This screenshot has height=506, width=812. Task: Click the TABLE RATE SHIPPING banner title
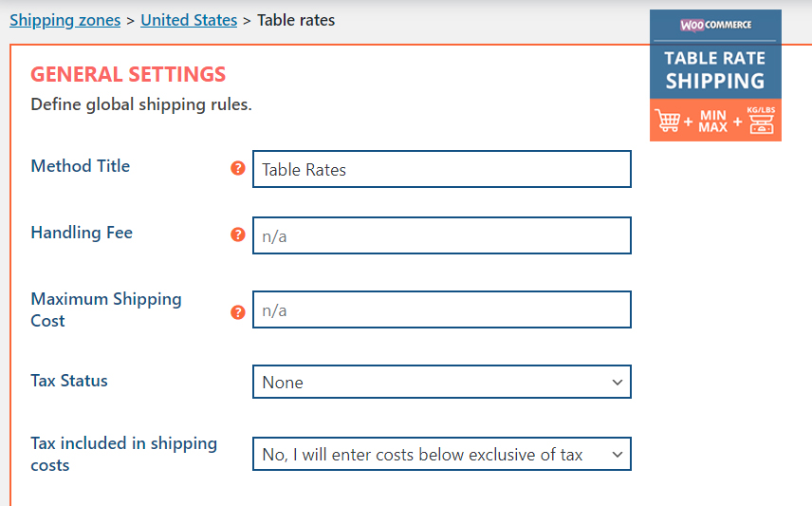click(715, 69)
